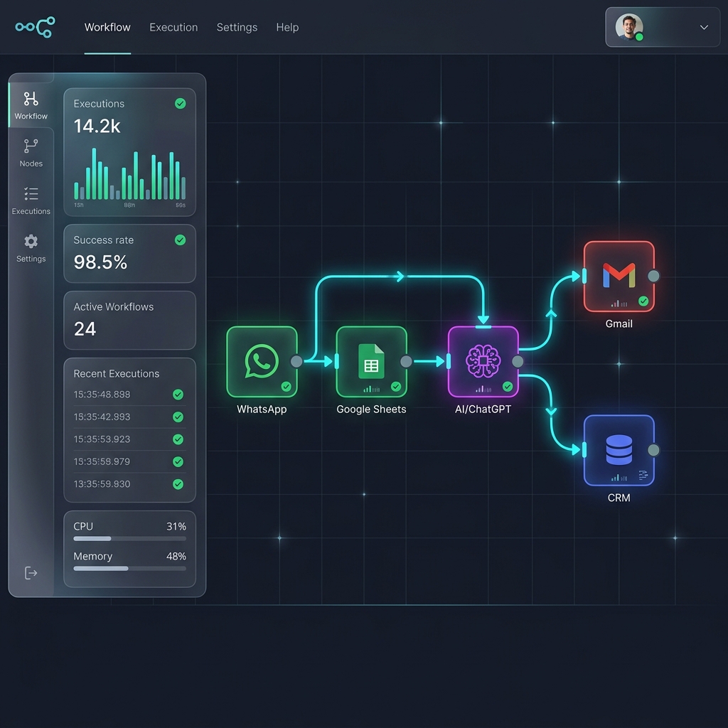Screen dimensions: 728x728
Task: Click the CRM node stats mini chart
Action: (619, 478)
